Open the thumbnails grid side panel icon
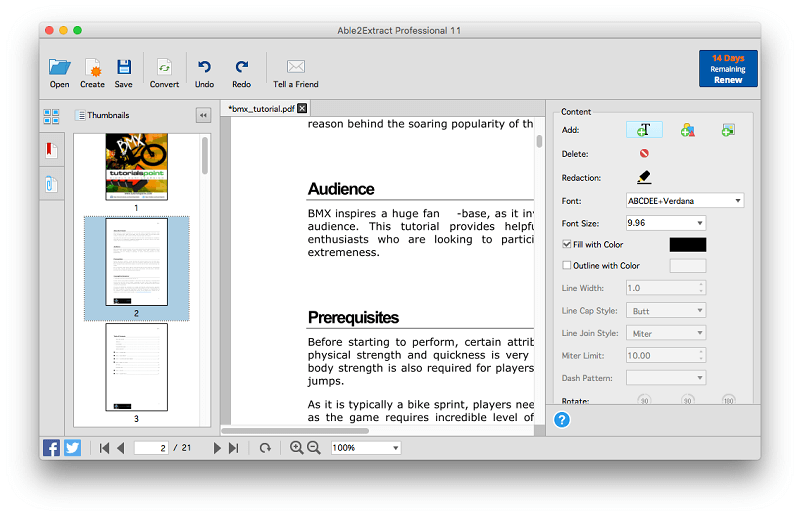Viewport: 800px width, 516px height. point(51,116)
